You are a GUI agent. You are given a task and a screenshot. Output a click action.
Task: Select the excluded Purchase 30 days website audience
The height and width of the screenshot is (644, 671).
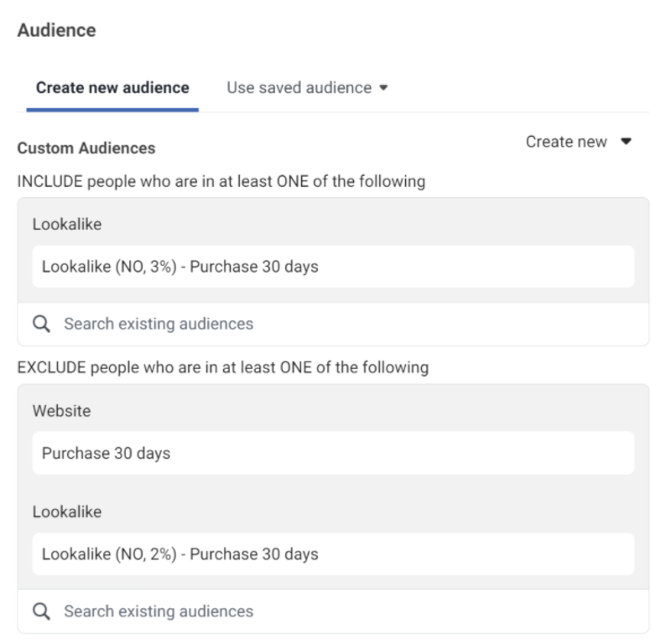(x=333, y=453)
